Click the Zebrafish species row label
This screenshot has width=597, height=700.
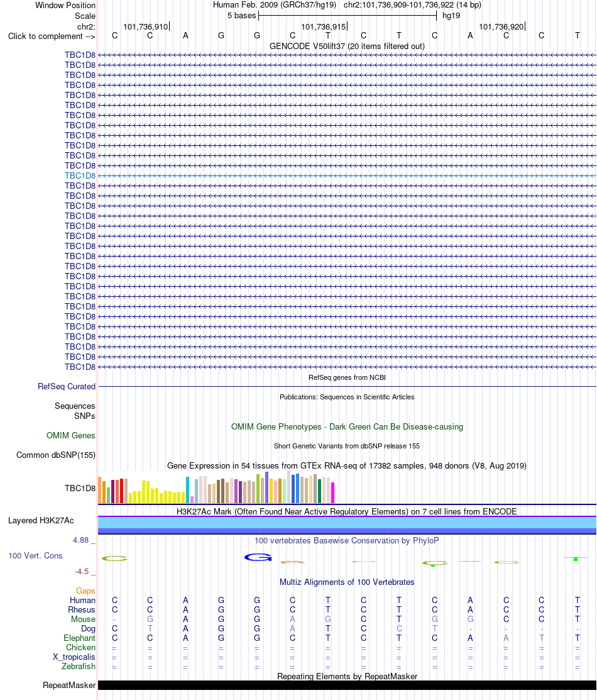point(79,667)
